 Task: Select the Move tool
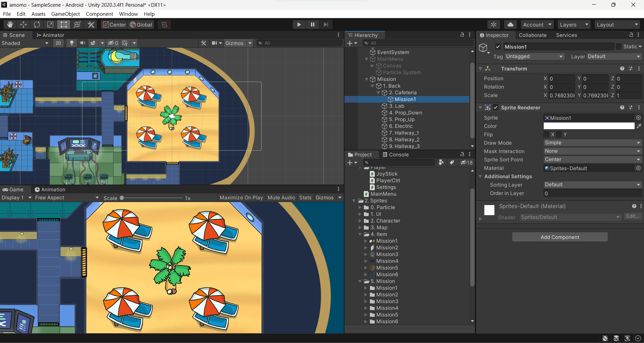[x=23, y=24]
